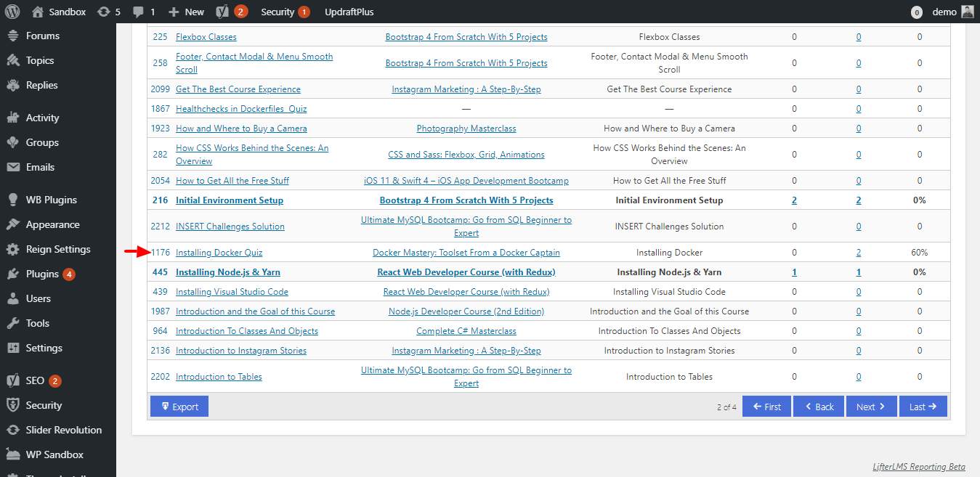980x477 pixels.
Task: Click the ID 1176 cell
Action: tap(160, 253)
